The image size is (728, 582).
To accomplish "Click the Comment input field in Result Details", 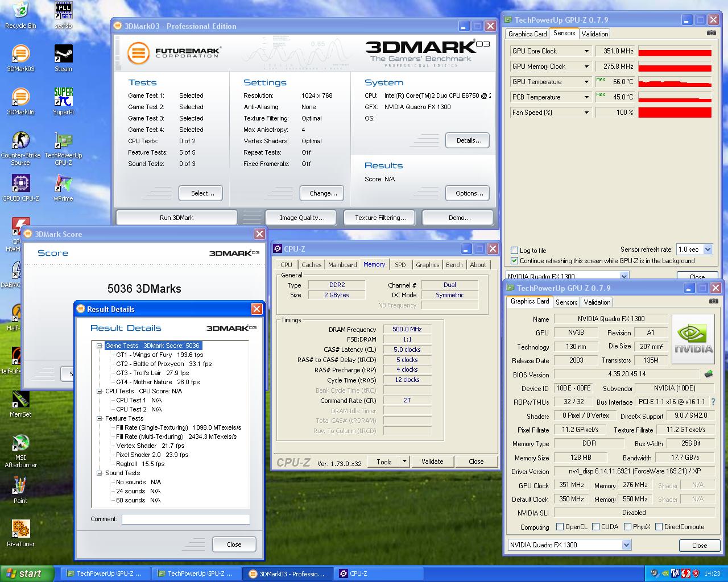I will (x=186, y=519).
